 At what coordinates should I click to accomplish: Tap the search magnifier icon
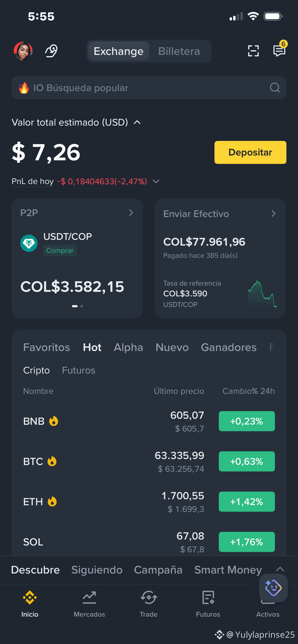[275, 88]
